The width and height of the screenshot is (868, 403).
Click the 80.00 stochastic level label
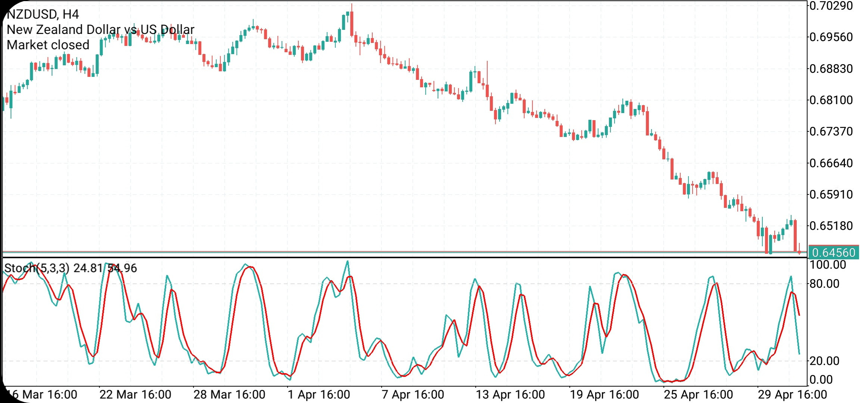point(824,284)
